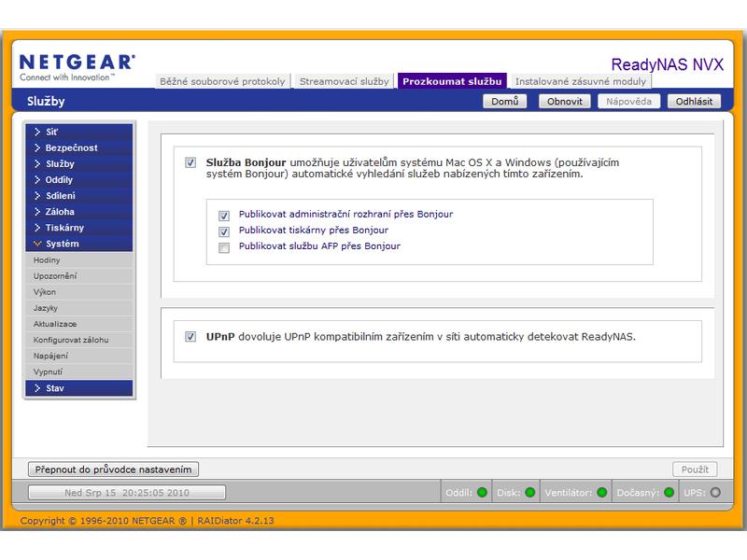747x560 pixels.
Task: Click the Oddíl status LED indicator
Action: pyautogui.click(x=482, y=493)
